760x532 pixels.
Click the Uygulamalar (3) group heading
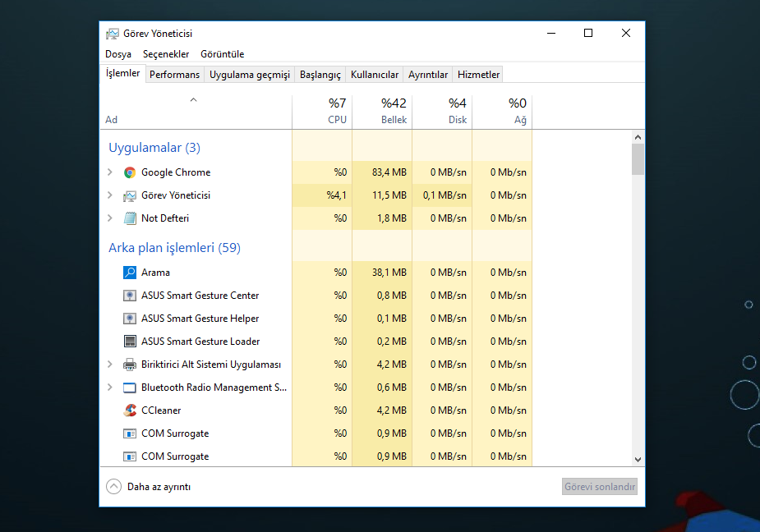pyautogui.click(x=154, y=148)
